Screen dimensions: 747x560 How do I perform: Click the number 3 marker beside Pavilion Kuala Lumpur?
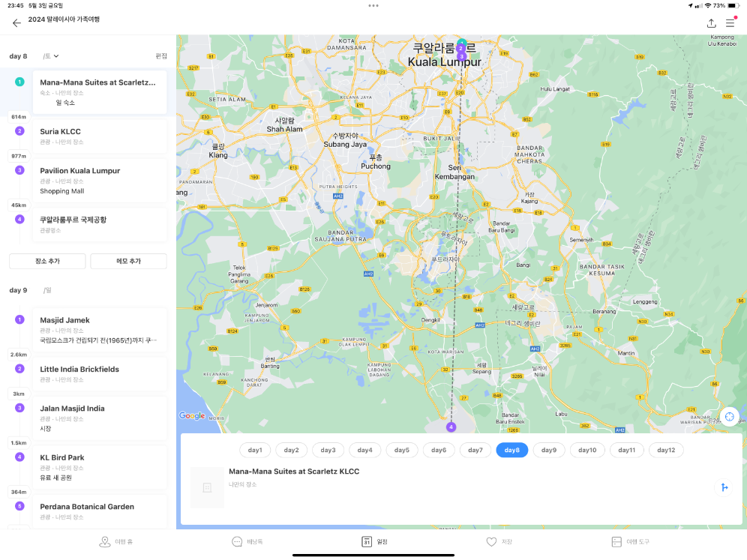[19, 170]
